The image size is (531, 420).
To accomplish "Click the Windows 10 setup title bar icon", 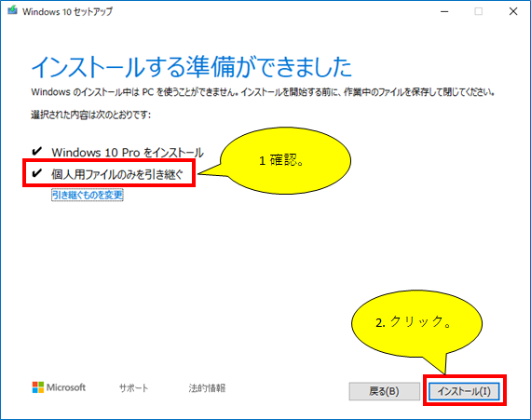I will click(x=12, y=11).
